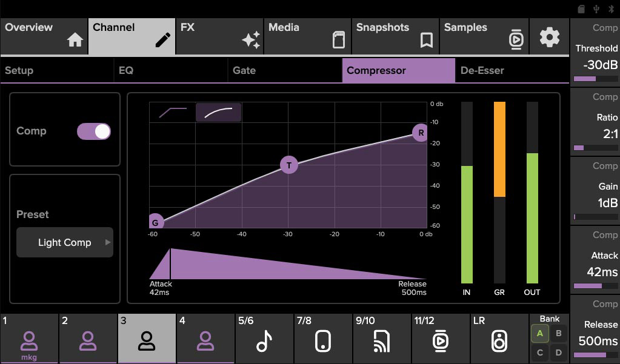Select hard knee curve icon

pos(173,112)
